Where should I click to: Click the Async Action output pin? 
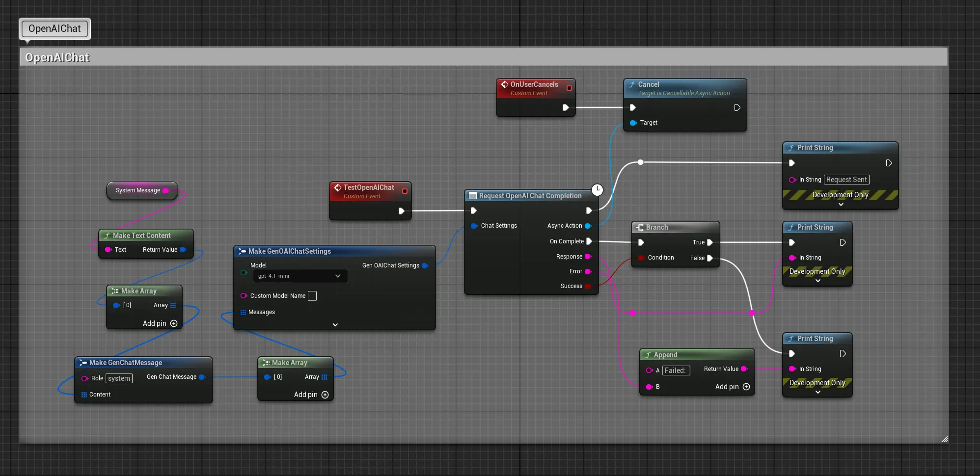tap(588, 226)
